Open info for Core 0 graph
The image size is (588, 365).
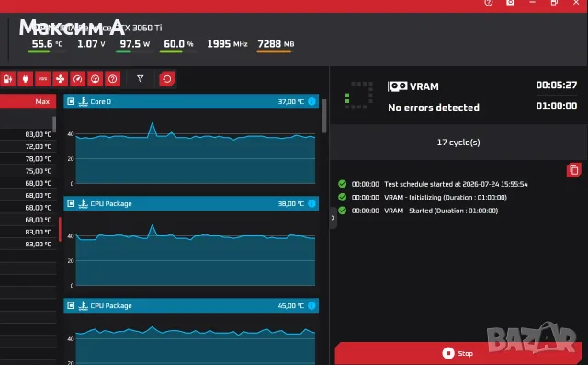tap(311, 101)
